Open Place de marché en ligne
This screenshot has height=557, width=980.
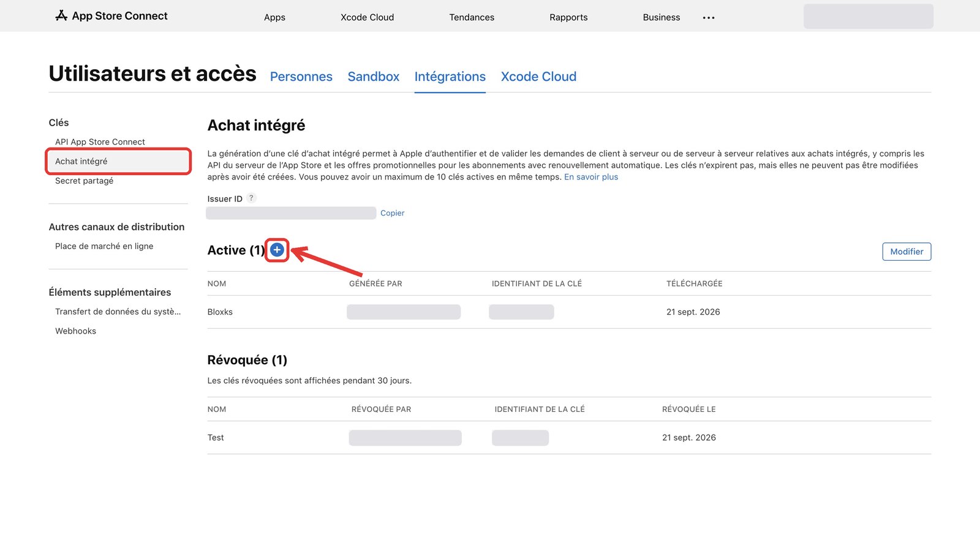(104, 246)
